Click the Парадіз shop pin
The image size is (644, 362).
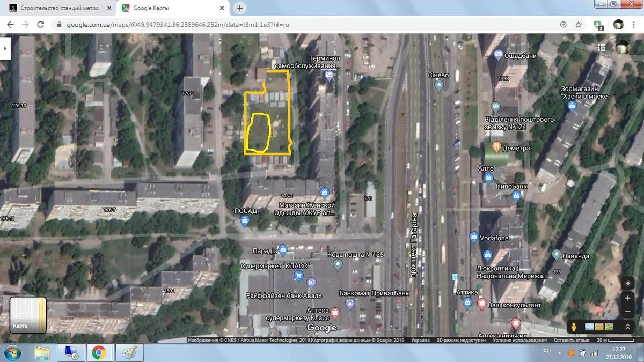283,249
